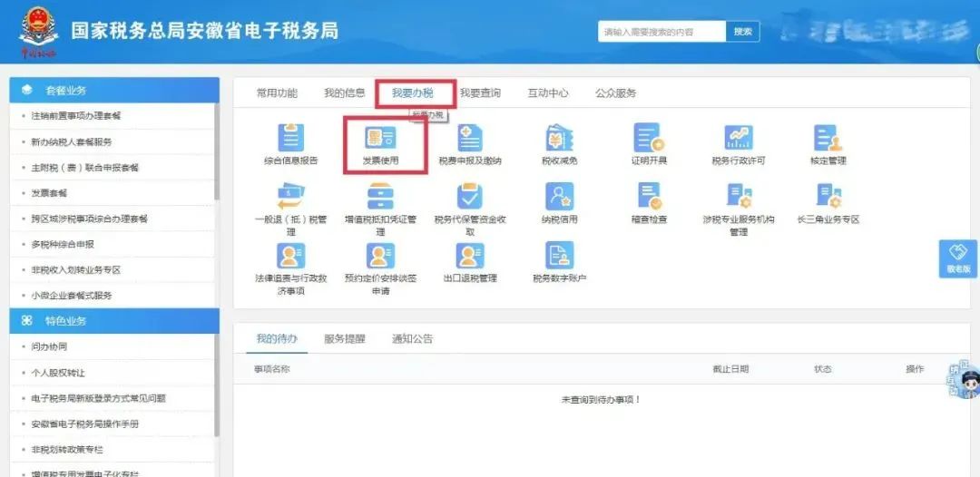Click the 未查询到待办事项 message

click(602, 400)
